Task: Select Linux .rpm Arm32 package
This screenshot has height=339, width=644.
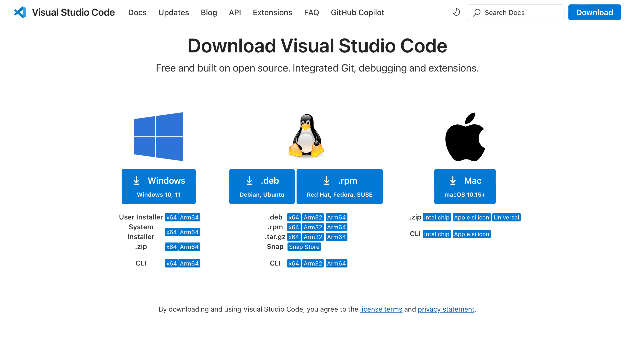Action: pos(313,227)
